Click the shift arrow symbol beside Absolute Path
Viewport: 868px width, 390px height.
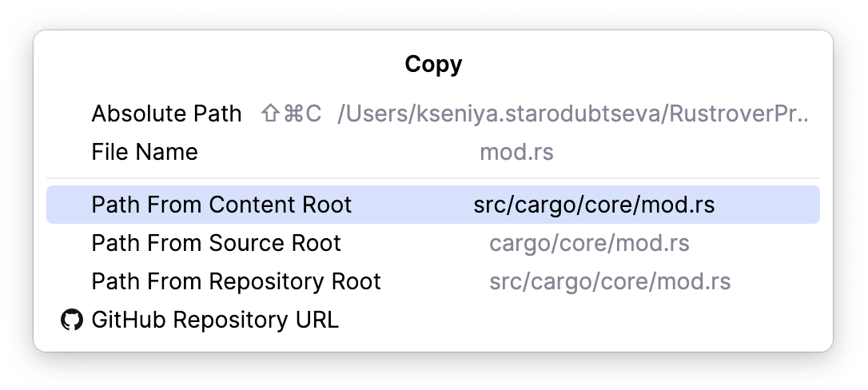point(270,114)
